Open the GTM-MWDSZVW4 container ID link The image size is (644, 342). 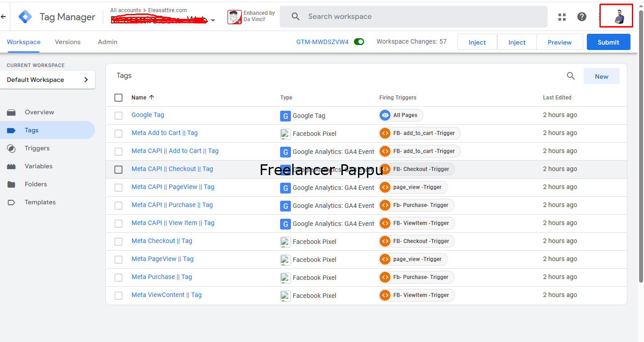322,42
